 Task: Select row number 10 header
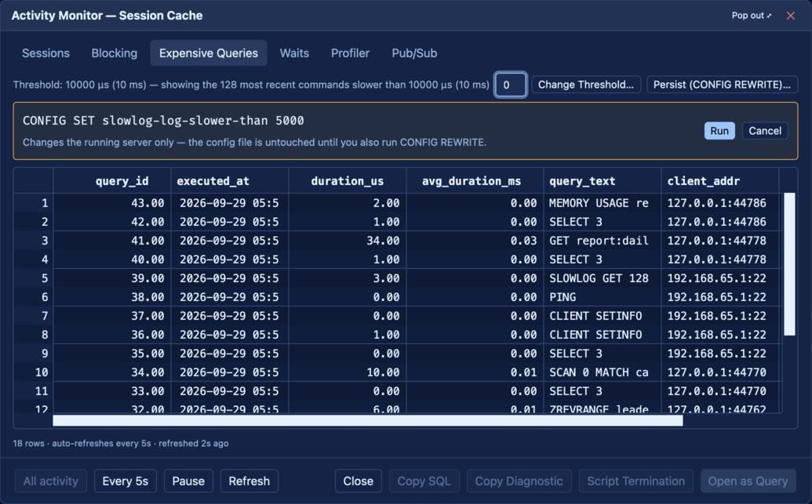point(33,372)
